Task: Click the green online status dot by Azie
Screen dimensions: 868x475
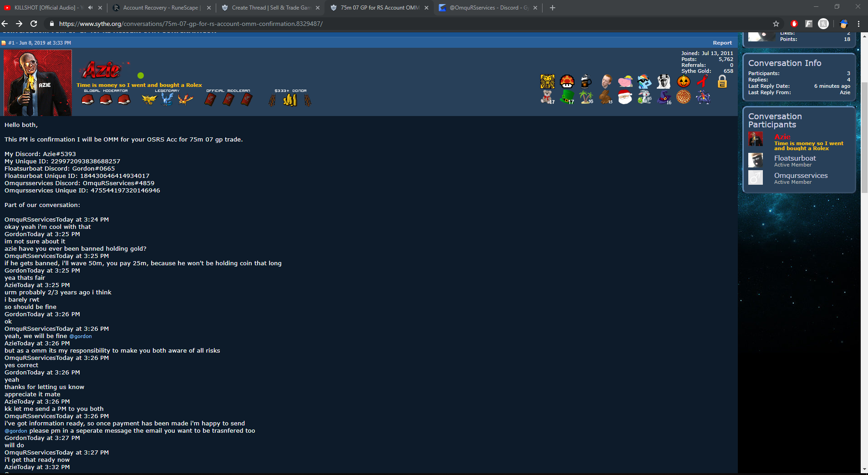Action: click(141, 76)
